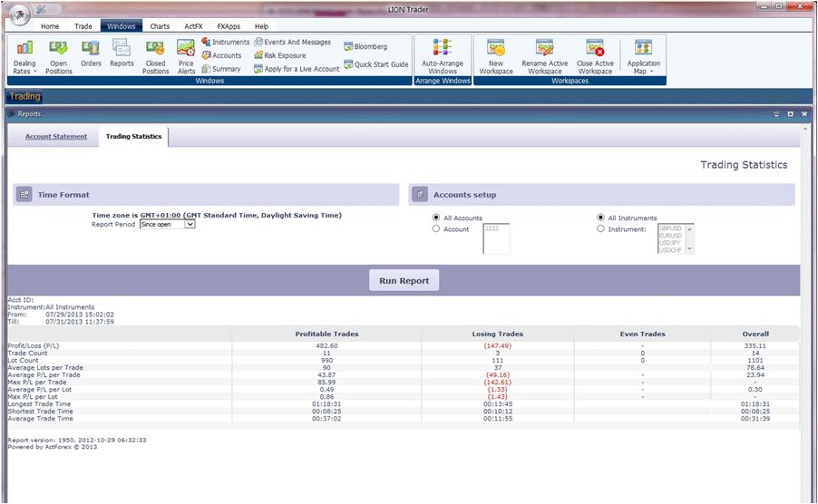The height and width of the screenshot is (504, 818).
Task: Click the Profitable Trades column header
Action: [326, 334]
